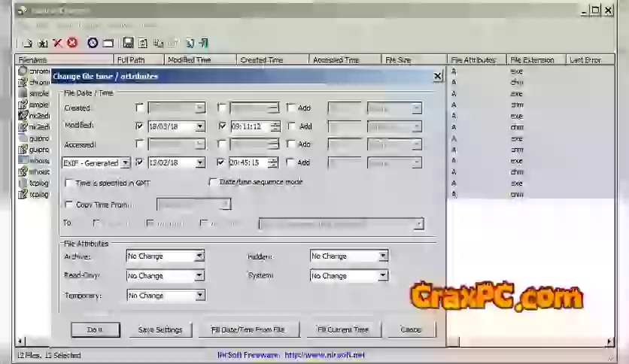Click the window-shaped execute command icon
Screen dimensions: 629x364
(108, 43)
